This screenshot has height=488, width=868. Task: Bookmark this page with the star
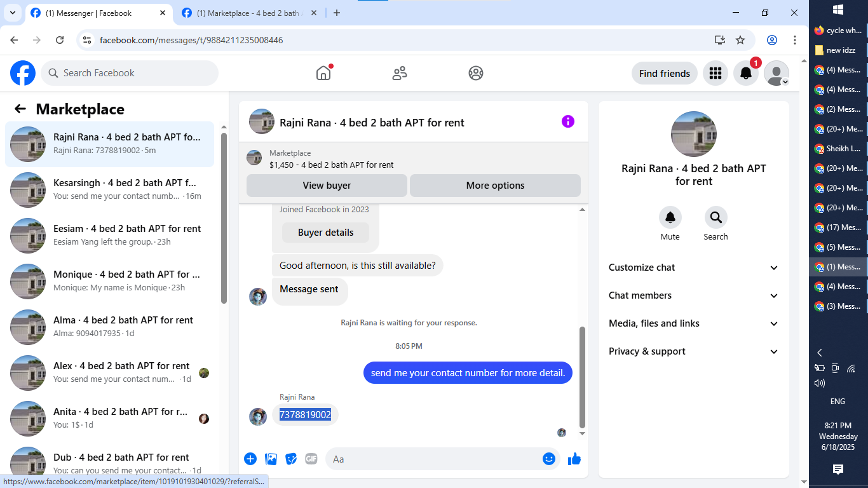coord(740,40)
